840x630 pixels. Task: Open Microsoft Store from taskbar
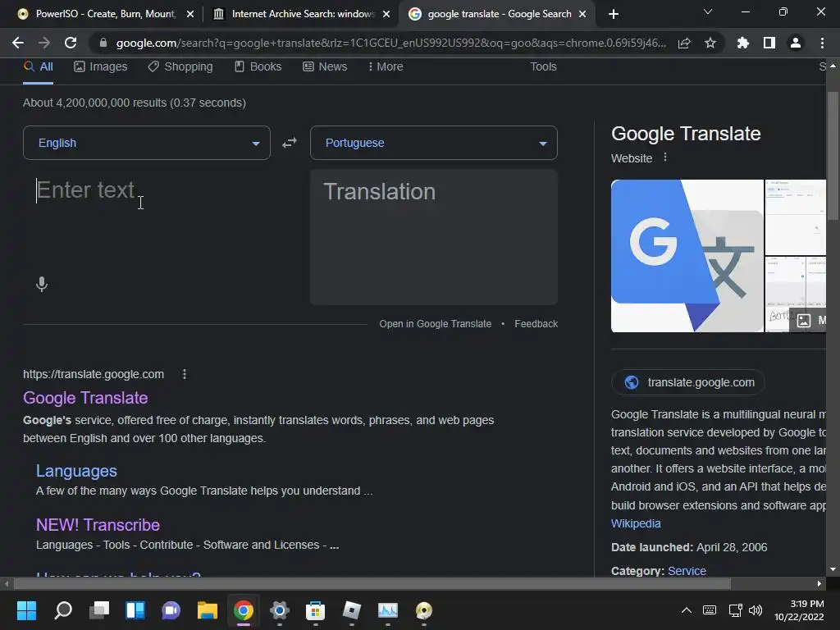click(315, 610)
